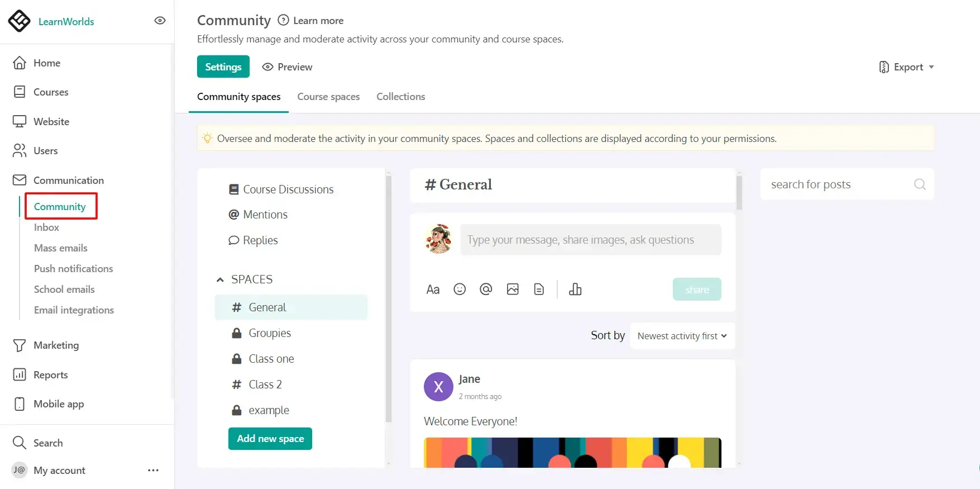
Task: Click Add new space button
Action: [x=270, y=439]
